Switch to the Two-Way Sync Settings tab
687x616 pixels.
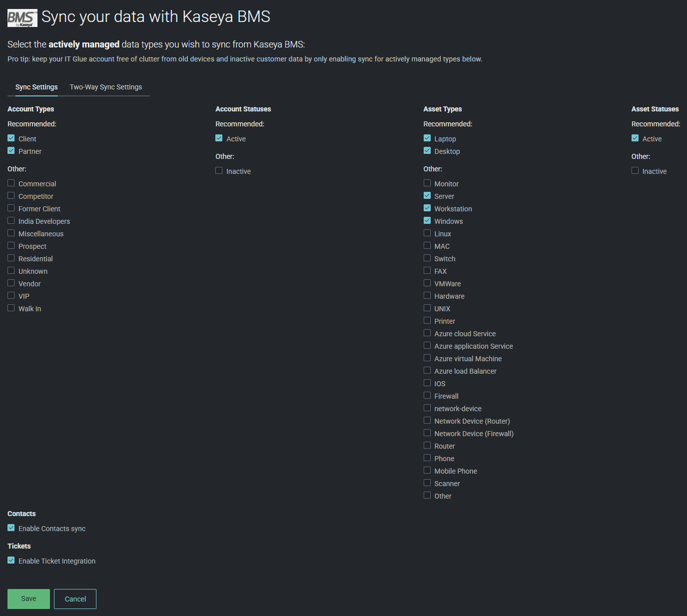pyautogui.click(x=105, y=87)
